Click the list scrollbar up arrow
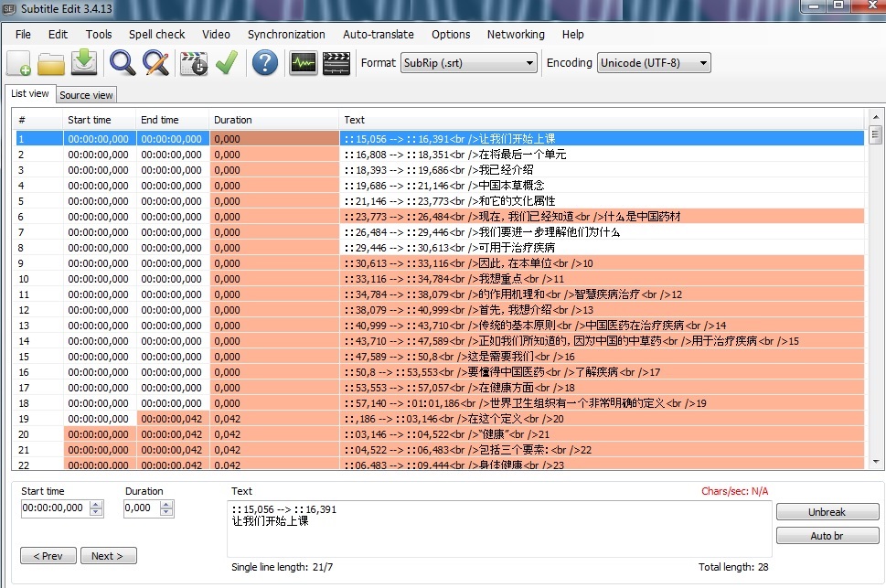The image size is (886, 588). tap(875, 117)
